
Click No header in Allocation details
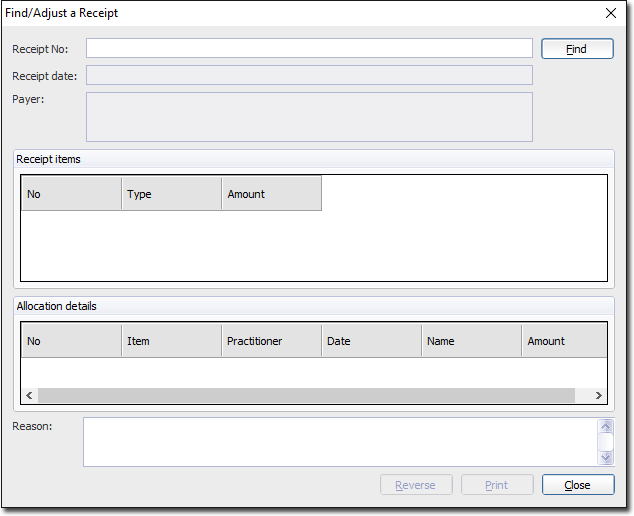[71, 341]
